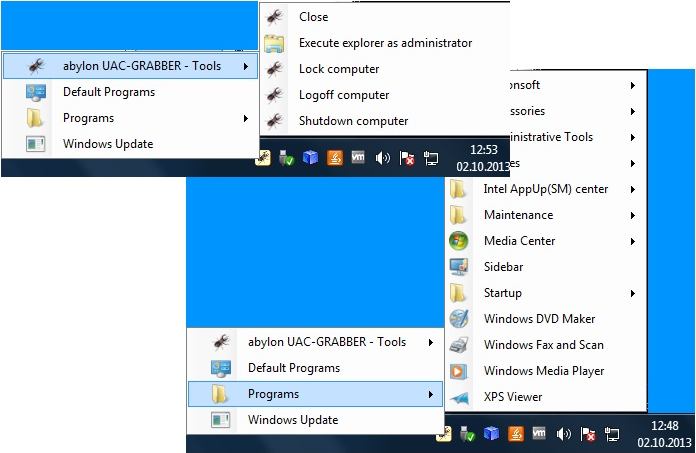Expand the Maintenance submenu arrow
The width and height of the screenshot is (696, 453).
click(633, 215)
